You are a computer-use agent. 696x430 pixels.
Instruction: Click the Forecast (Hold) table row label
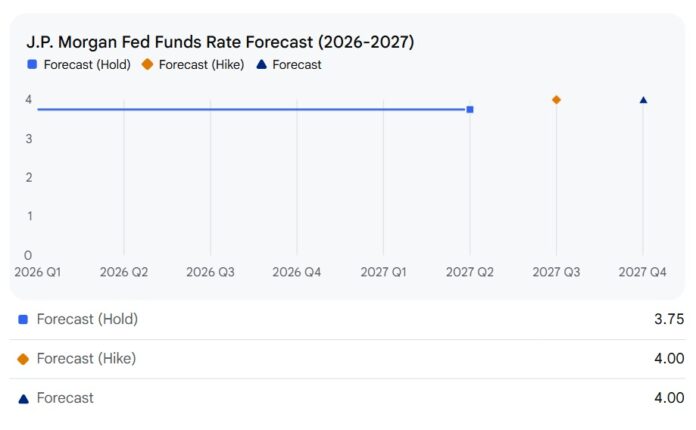point(87,320)
